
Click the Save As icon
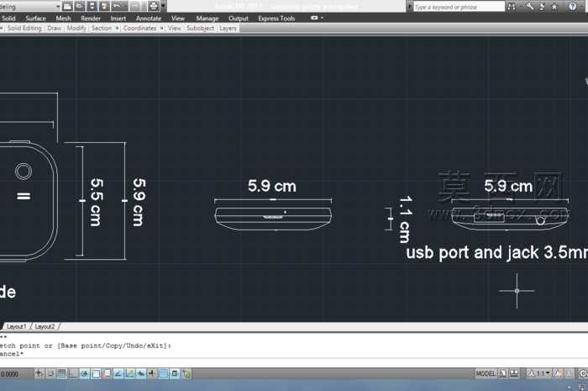pyautogui.click(x=104, y=6)
